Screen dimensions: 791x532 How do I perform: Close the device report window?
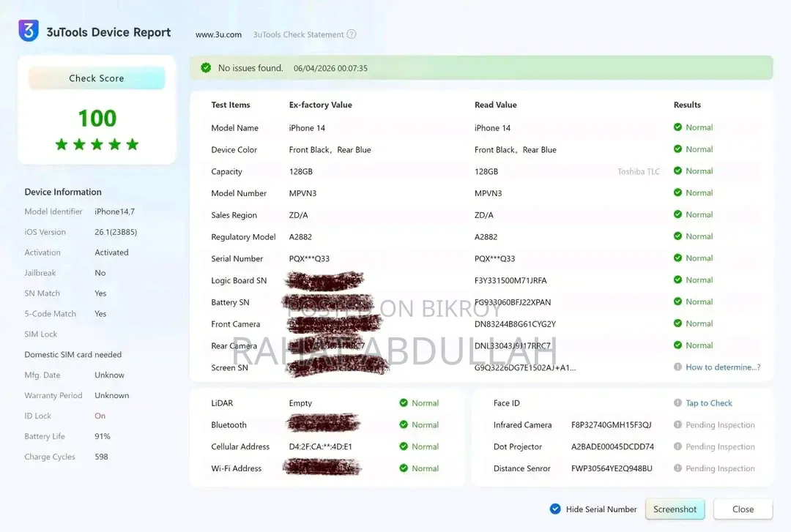pyautogui.click(x=743, y=509)
